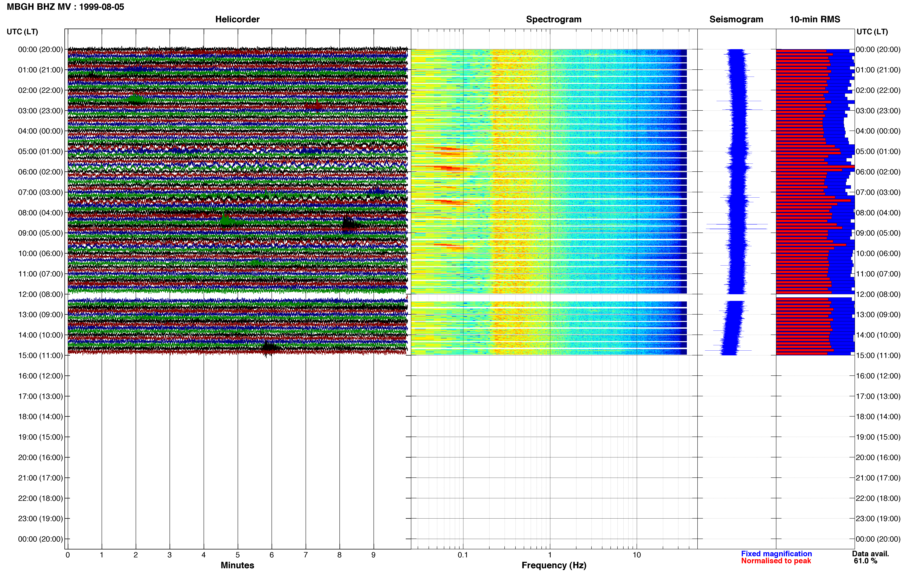The width and height of the screenshot is (924, 578).
Task: Click left time label 04:00 (00:00)
Action: (41, 131)
